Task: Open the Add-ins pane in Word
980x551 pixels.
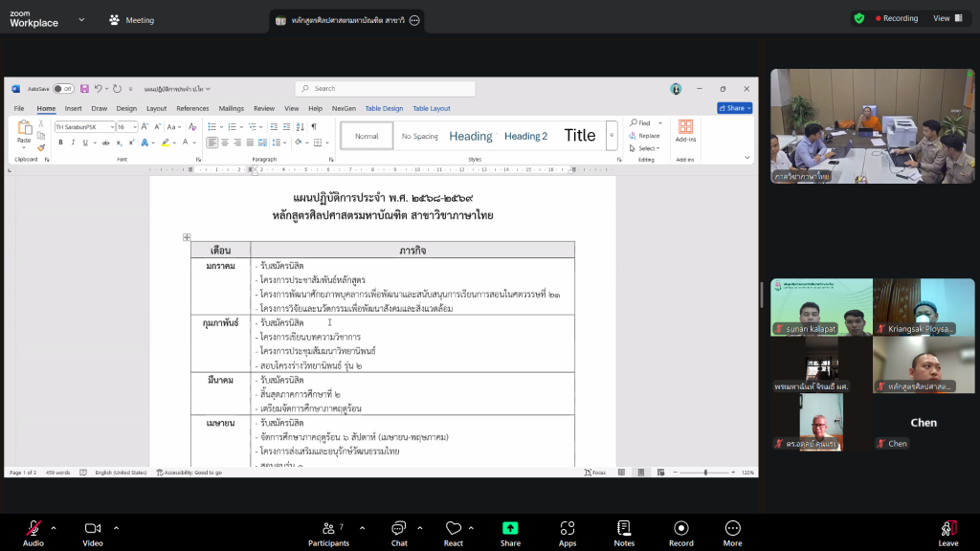Action: point(685,131)
